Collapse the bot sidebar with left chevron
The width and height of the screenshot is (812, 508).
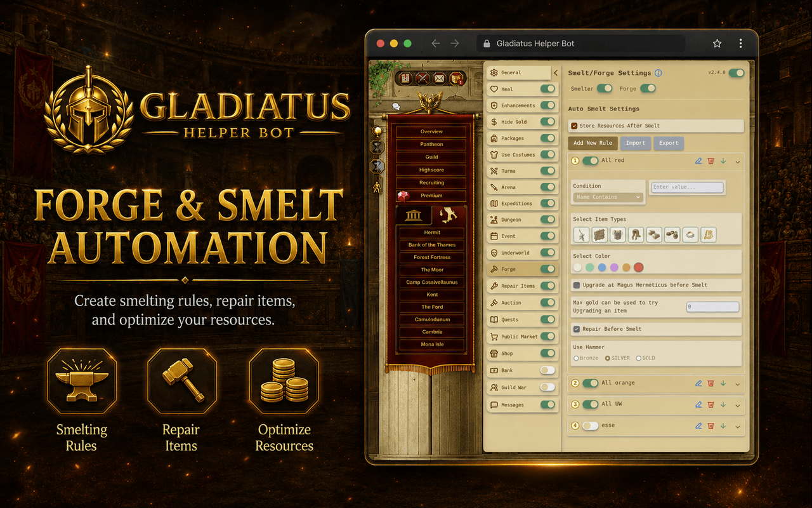[555, 73]
